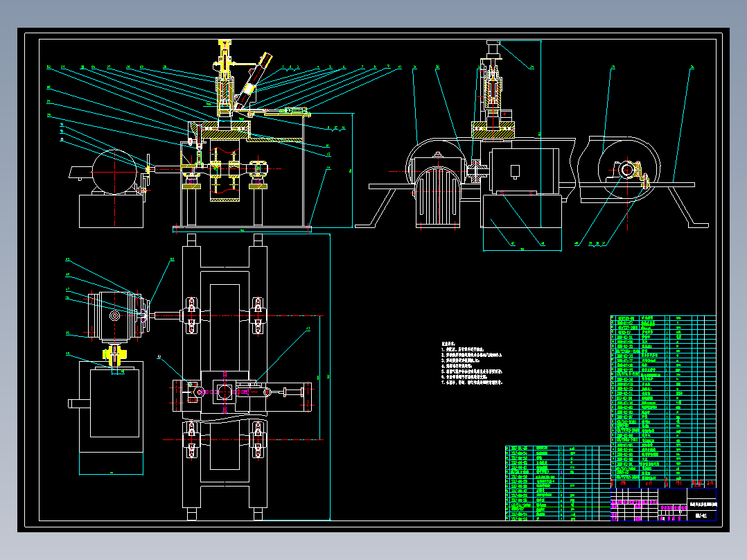Select the blue-bordered title block
This screenshot has height=560, width=747.
pos(663,505)
